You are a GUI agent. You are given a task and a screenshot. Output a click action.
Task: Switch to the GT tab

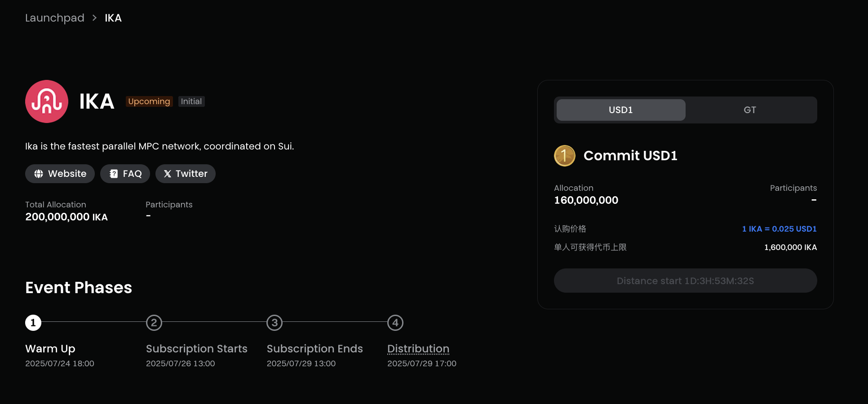click(750, 110)
